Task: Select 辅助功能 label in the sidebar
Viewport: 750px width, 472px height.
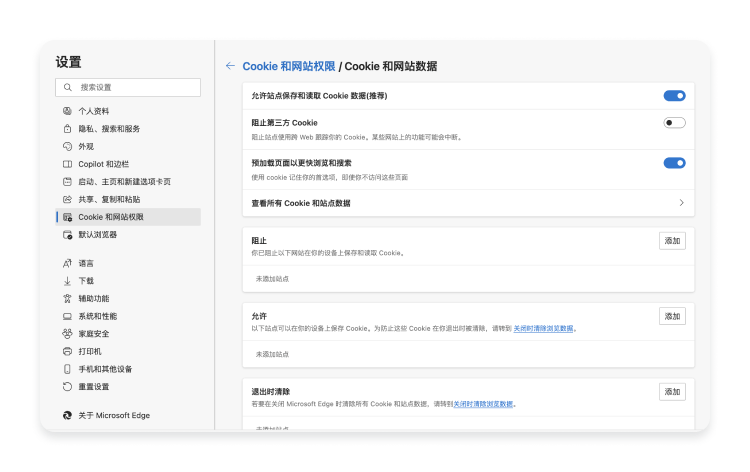Action: coord(94,298)
